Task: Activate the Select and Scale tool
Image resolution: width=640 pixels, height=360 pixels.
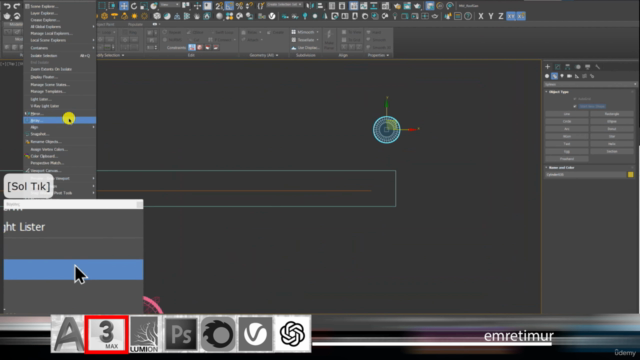Action: 144,6
